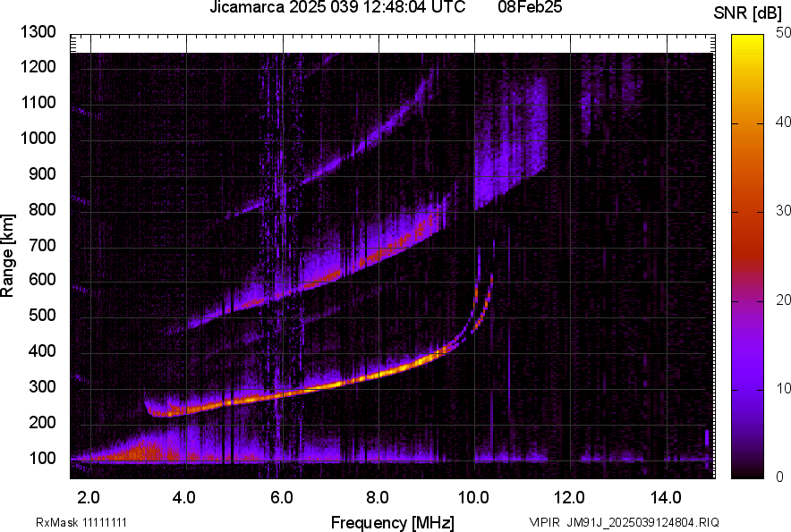Select the 10.0 tick on the frequency axis

pyautogui.click(x=473, y=496)
